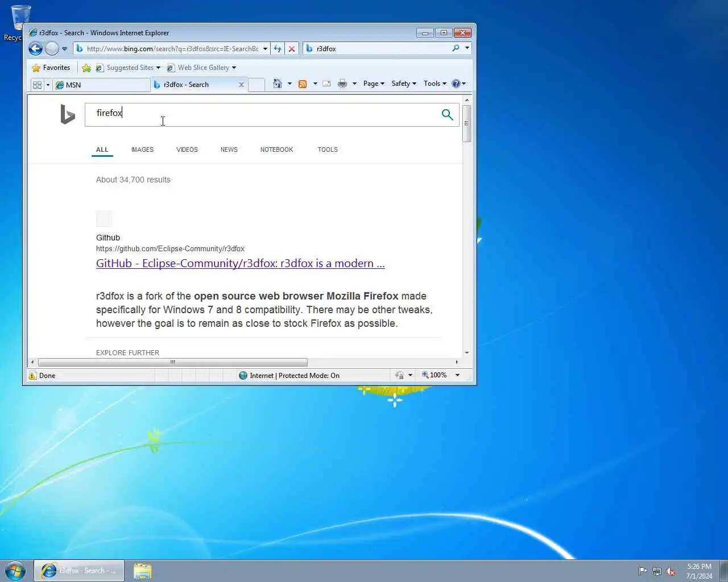Expand the feeds dropdown arrow
This screenshot has width=728, height=582.
315,84
